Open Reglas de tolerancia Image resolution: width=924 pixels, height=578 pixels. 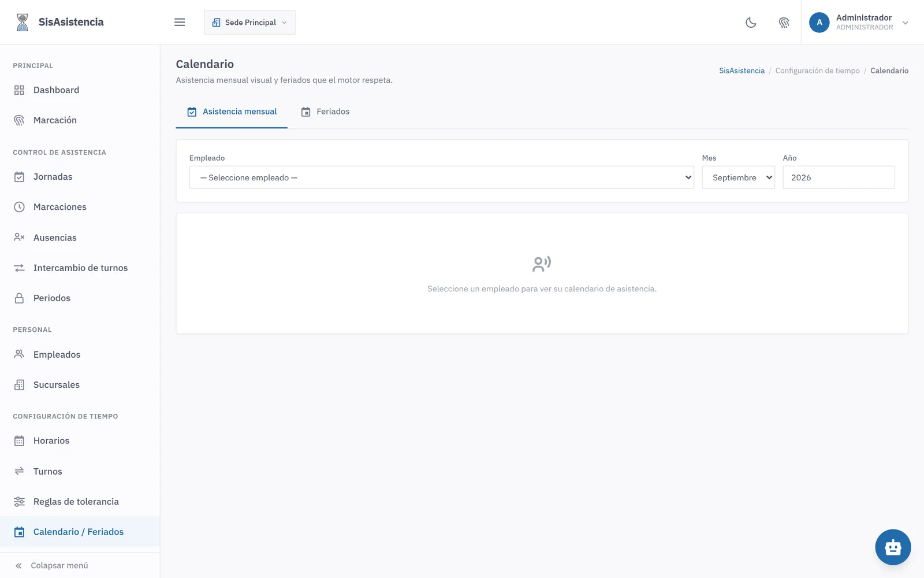point(80,502)
